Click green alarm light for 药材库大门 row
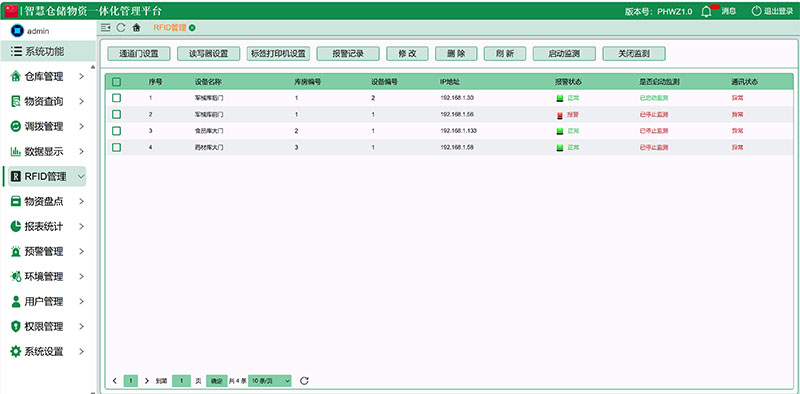Image resolution: width=800 pixels, height=394 pixels. pos(560,148)
